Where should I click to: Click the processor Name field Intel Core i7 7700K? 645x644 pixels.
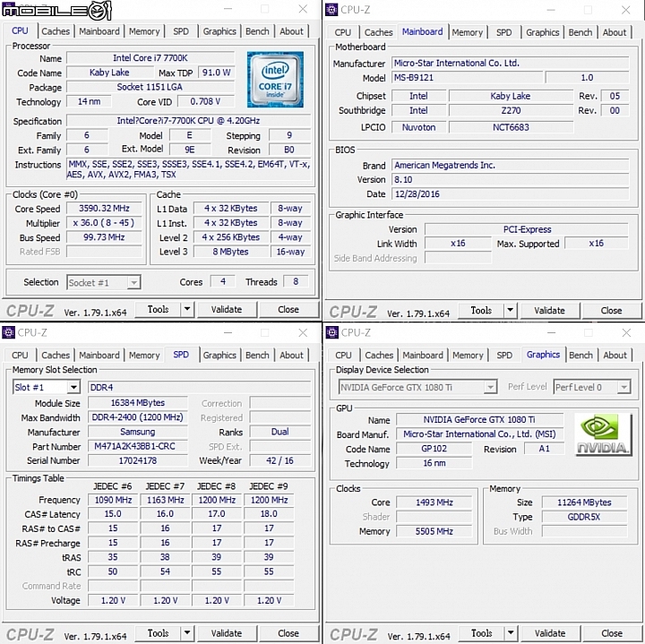click(150, 58)
